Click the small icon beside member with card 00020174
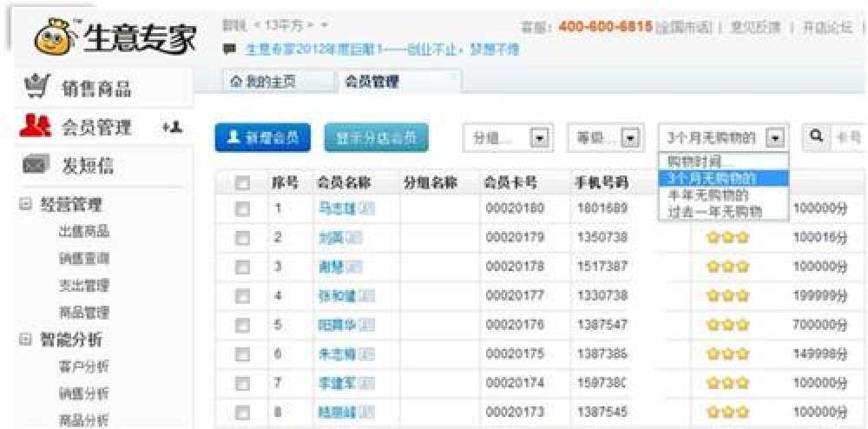The width and height of the screenshot is (868, 429). [366, 381]
